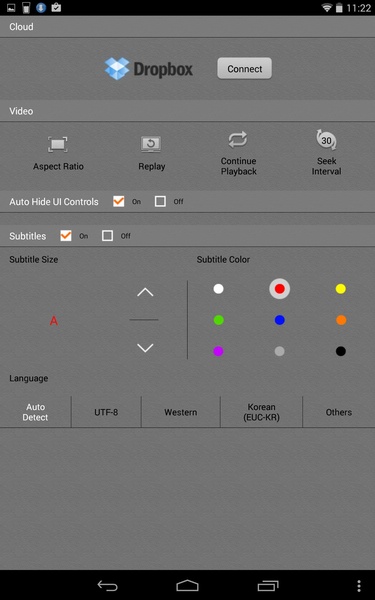The image size is (375, 600).
Task: Select orange subtitle color
Action: [341, 320]
